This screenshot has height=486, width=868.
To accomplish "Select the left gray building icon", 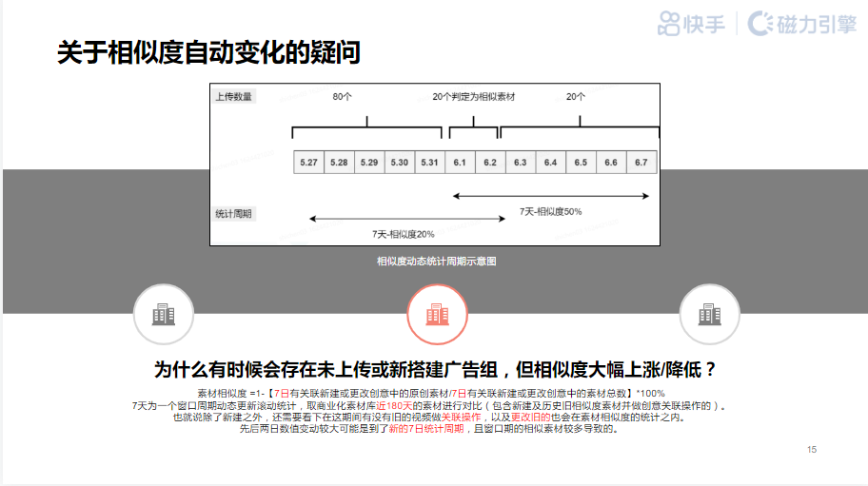I will pyautogui.click(x=166, y=314).
